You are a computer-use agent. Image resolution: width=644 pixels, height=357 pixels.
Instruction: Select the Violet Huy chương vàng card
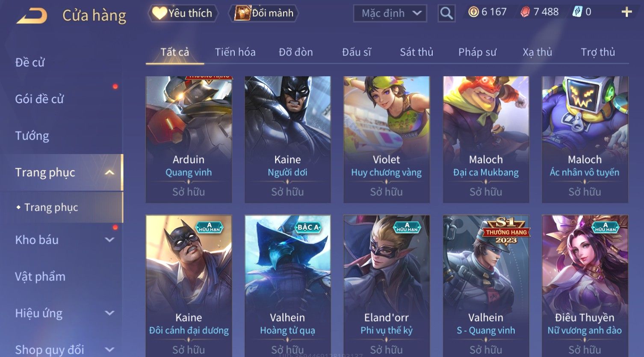coord(386,140)
